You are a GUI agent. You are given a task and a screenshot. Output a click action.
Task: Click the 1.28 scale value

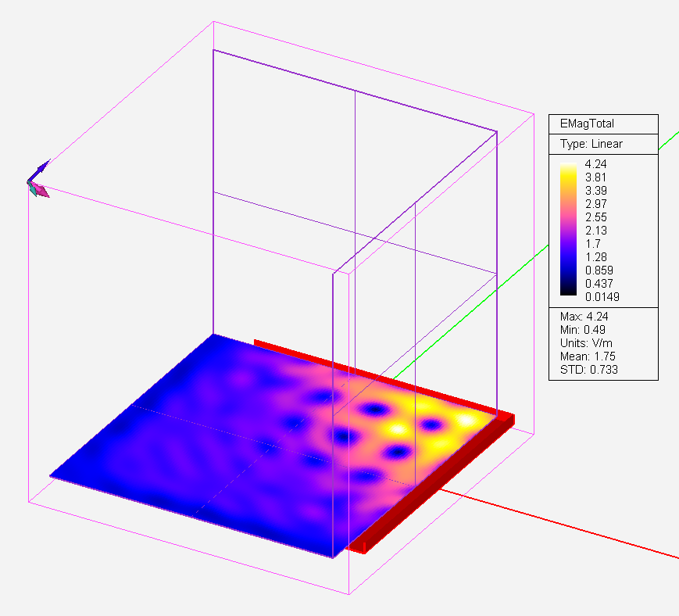596,257
